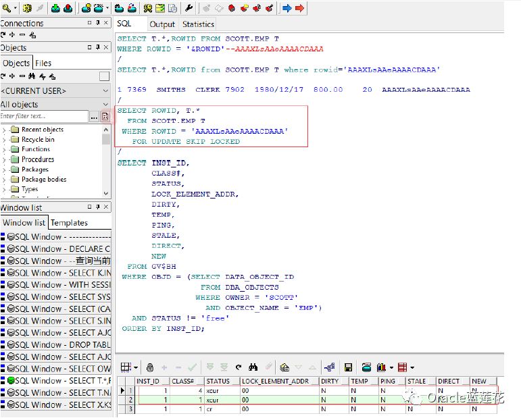521x420 pixels.
Task: Toggle the square box beside Objects toolbar
Action: click(x=104, y=76)
